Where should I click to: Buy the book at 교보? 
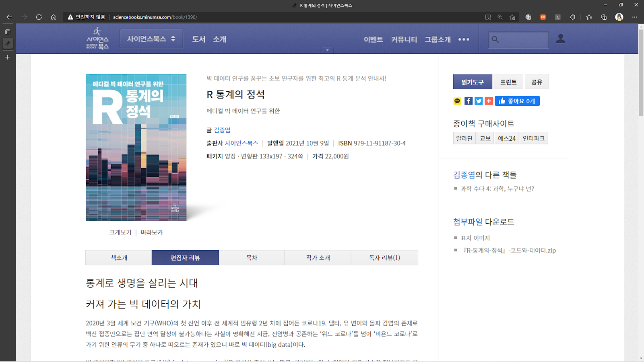coord(485,138)
